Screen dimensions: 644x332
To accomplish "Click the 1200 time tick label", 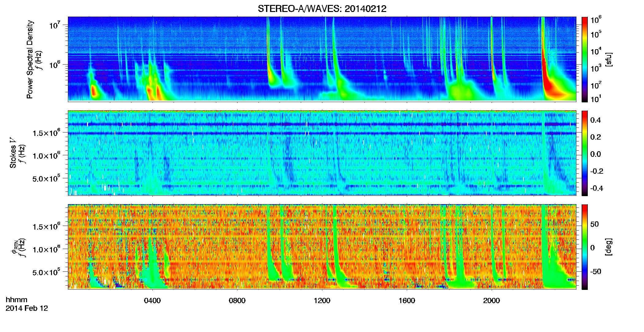I will [x=322, y=301].
